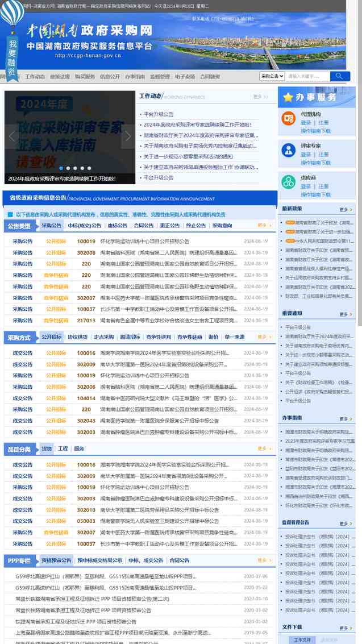This screenshot has width=362, height=644.
Task: Open 湖南警察学院无人机实验室三期 notice
Action: click(x=160, y=521)
